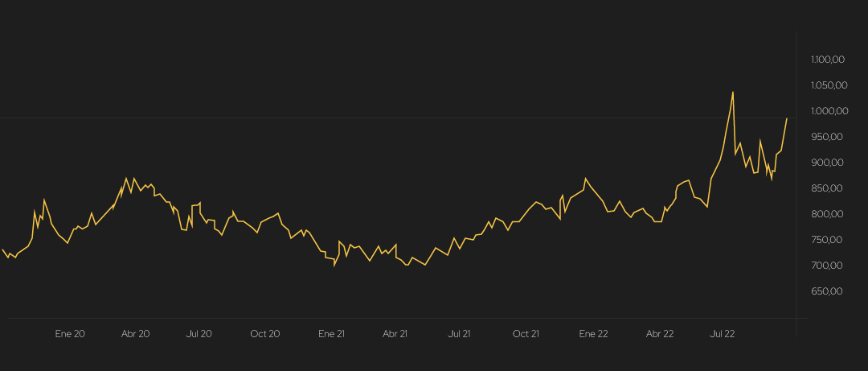Click the final rightmost point of the price line

click(786, 118)
